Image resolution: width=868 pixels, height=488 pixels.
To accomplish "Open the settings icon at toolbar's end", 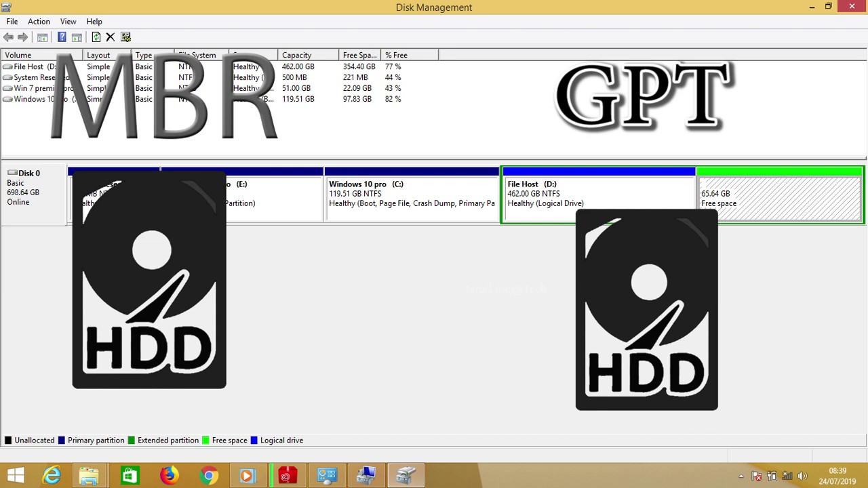I will (x=125, y=37).
